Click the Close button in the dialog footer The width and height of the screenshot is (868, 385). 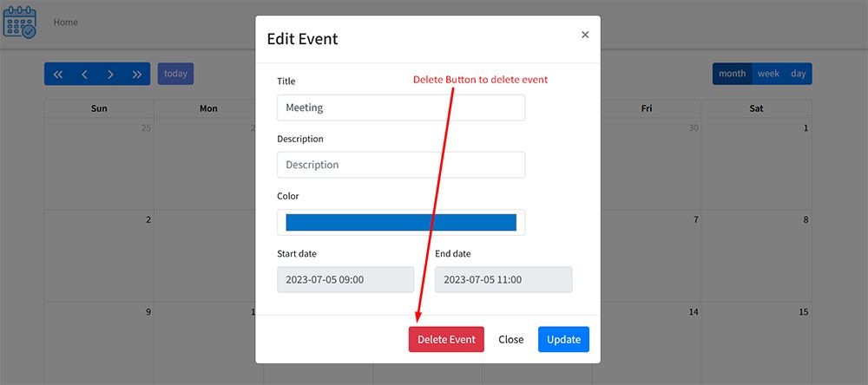[x=511, y=339]
